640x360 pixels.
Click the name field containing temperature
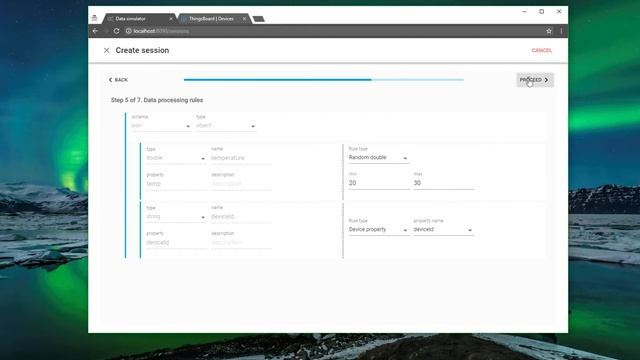pos(241,158)
